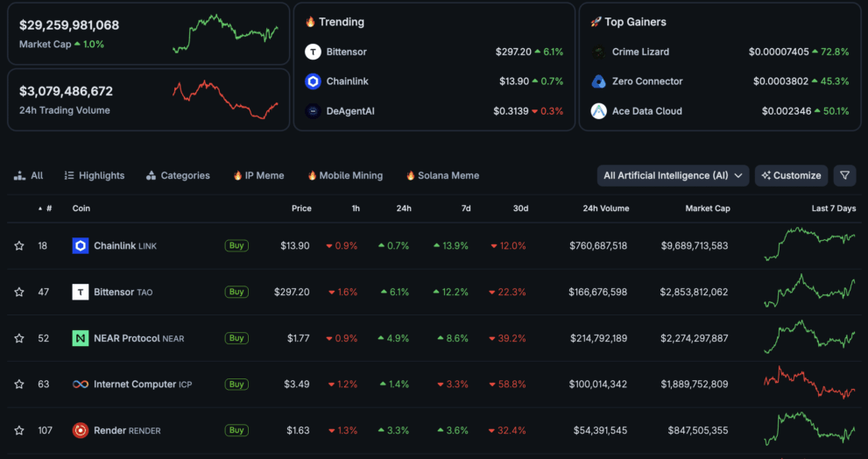The image size is (868, 459).
Task: Switch to the Highlights tab
Action: tap(95, 175)
